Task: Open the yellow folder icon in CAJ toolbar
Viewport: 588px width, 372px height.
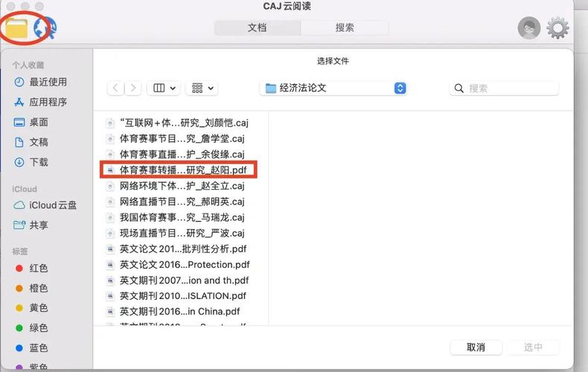Action: [16, 28]
